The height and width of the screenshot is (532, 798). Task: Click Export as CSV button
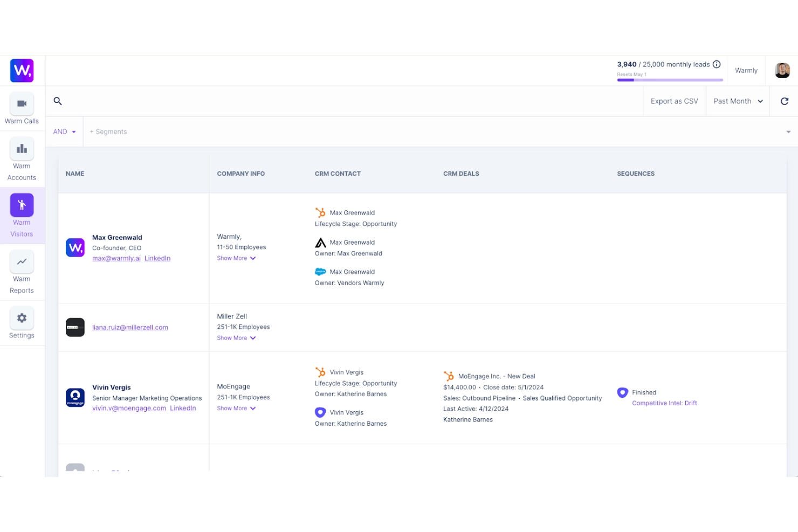point(674,101)
